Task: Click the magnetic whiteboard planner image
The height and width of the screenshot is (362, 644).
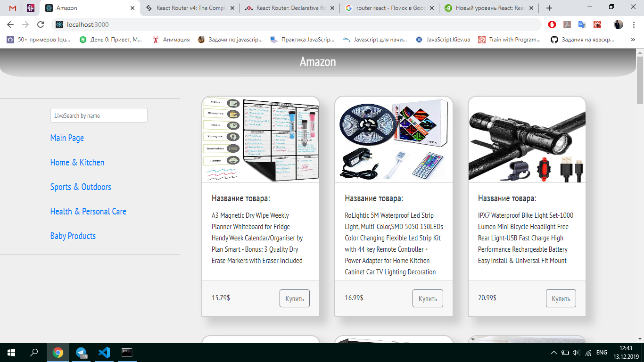Action: pos(261,140)
